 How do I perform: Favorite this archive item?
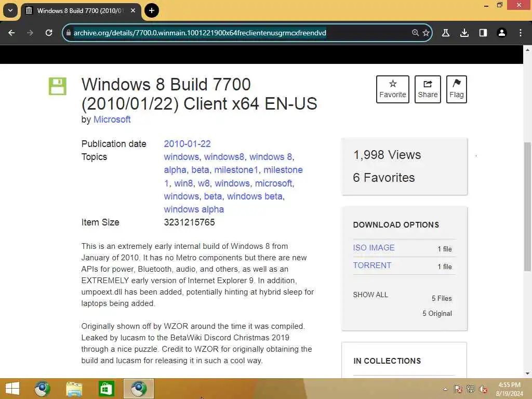(x=393, y=89)
